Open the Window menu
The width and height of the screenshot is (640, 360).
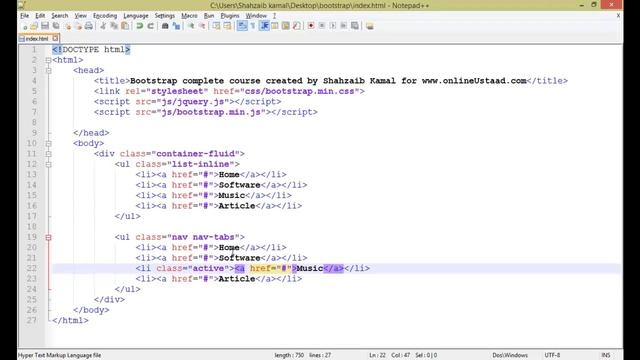coord(256,16)
